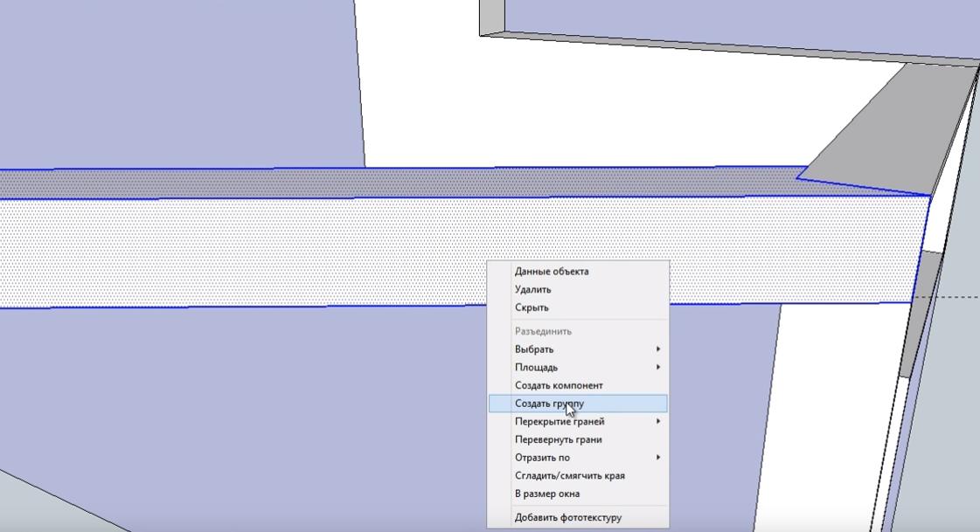
Task: Click В размер окна menu item
Action: [x=547, y=494]
